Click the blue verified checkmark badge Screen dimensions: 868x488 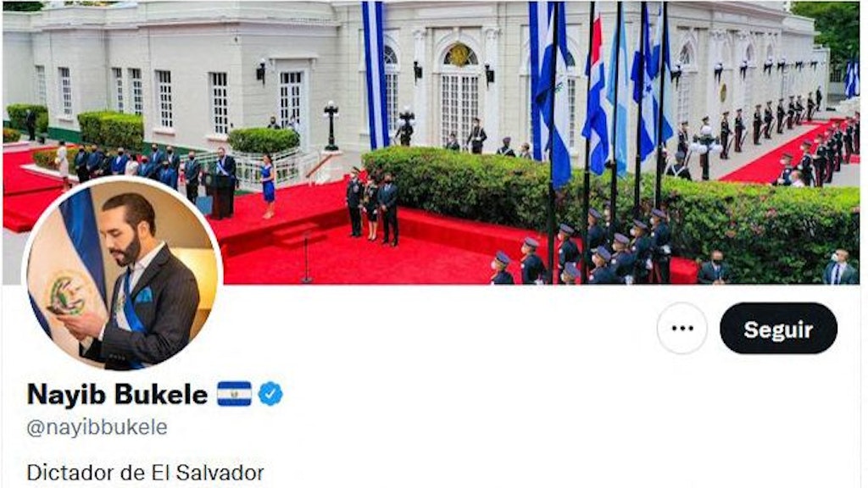(x=270, y=394)
